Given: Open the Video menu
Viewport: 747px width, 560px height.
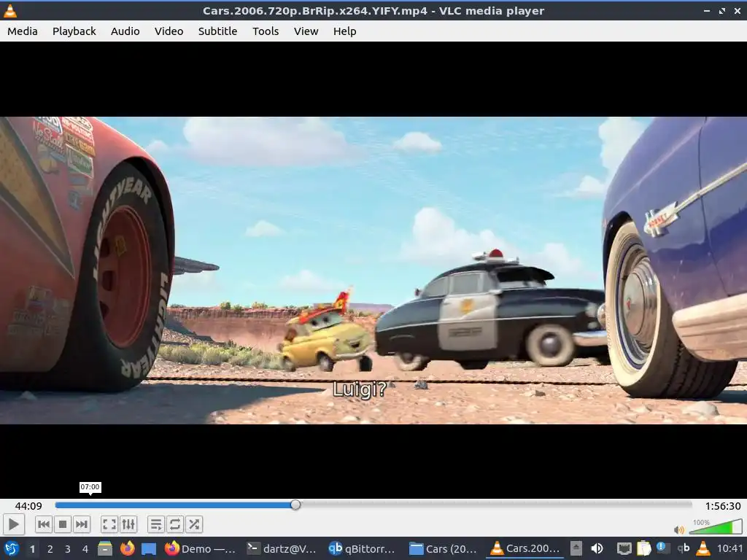Looking at the screenshot, I should [x=169, y=31].
